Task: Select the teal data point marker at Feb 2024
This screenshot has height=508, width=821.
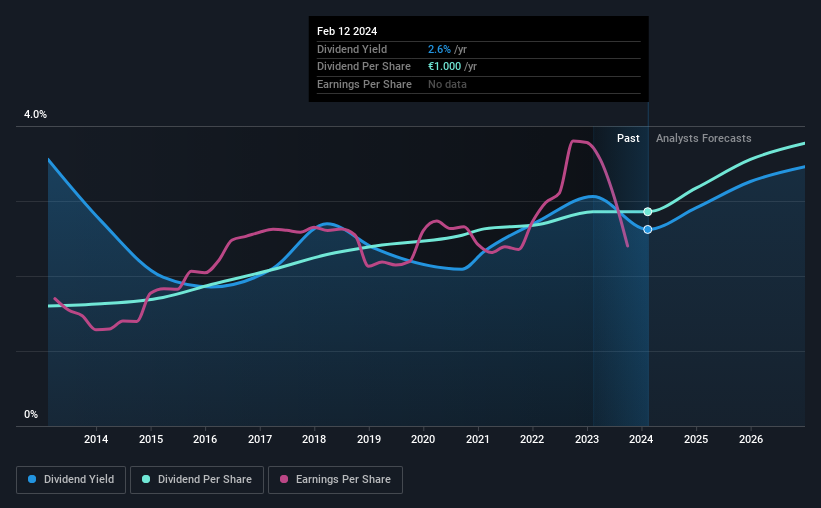Action: pos(648,212)
